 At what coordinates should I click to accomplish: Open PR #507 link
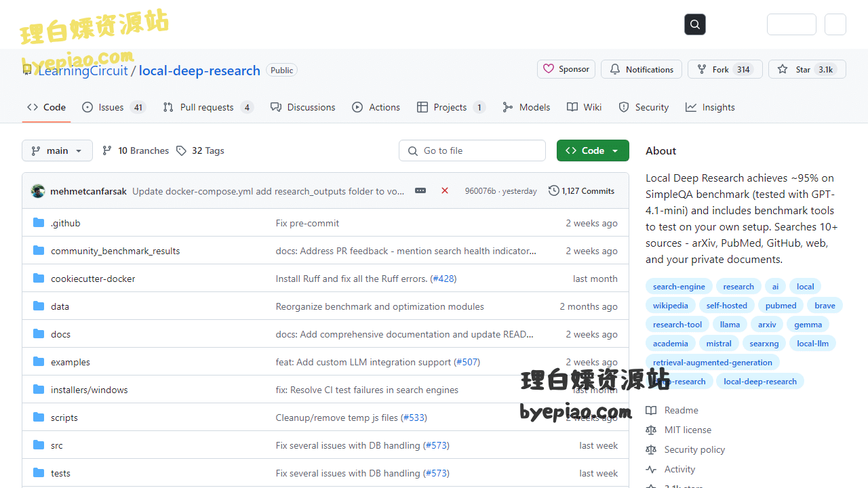[467, 362]
